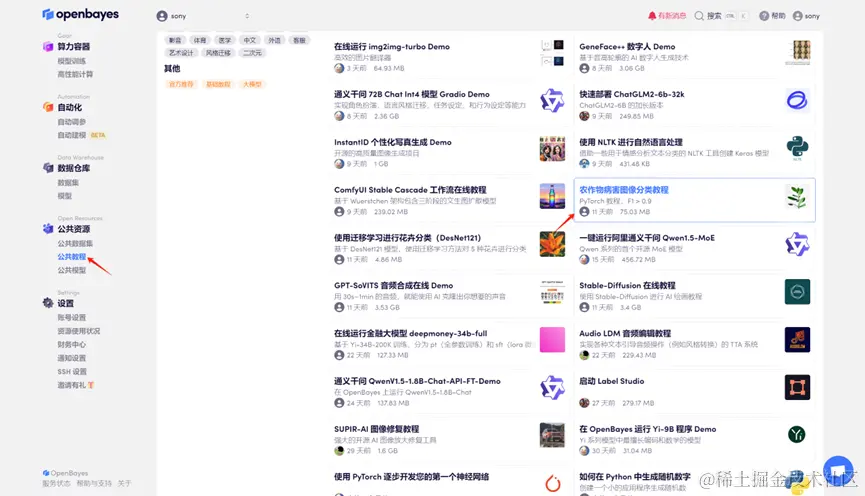
Task: Toggle the 艺术设计 filter tag
Action: click(x=181, y=53)
